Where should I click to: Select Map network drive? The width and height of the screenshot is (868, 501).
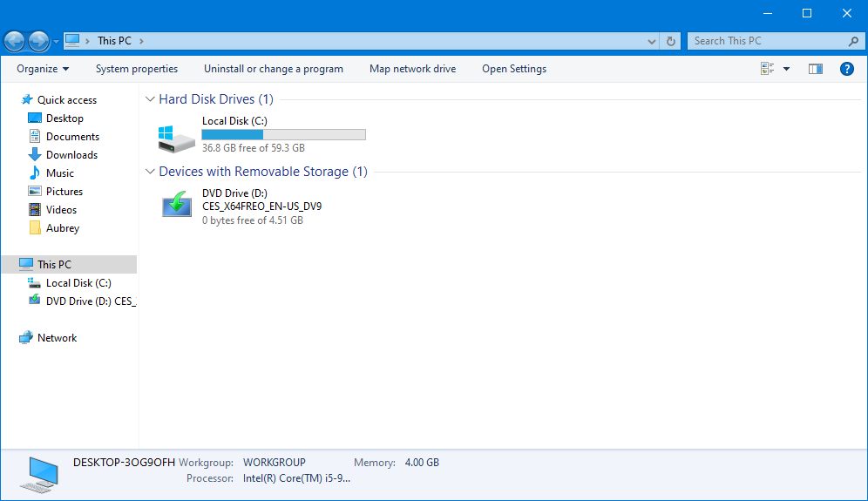(x=412, y=69)
